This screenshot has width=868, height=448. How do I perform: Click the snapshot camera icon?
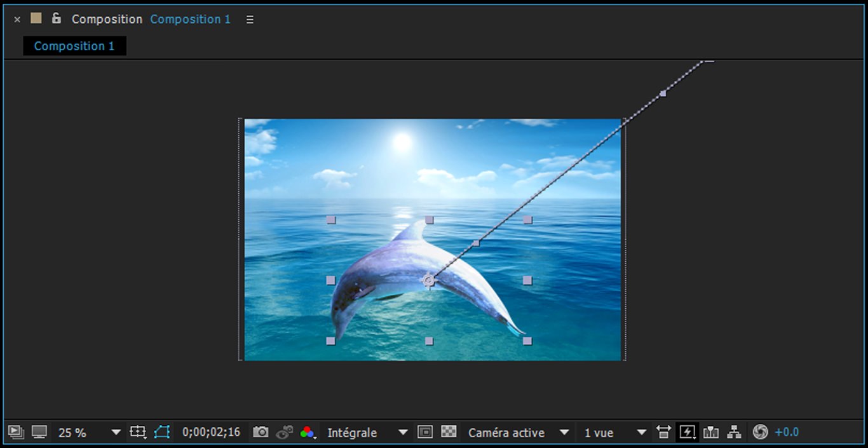coord(261,433)
